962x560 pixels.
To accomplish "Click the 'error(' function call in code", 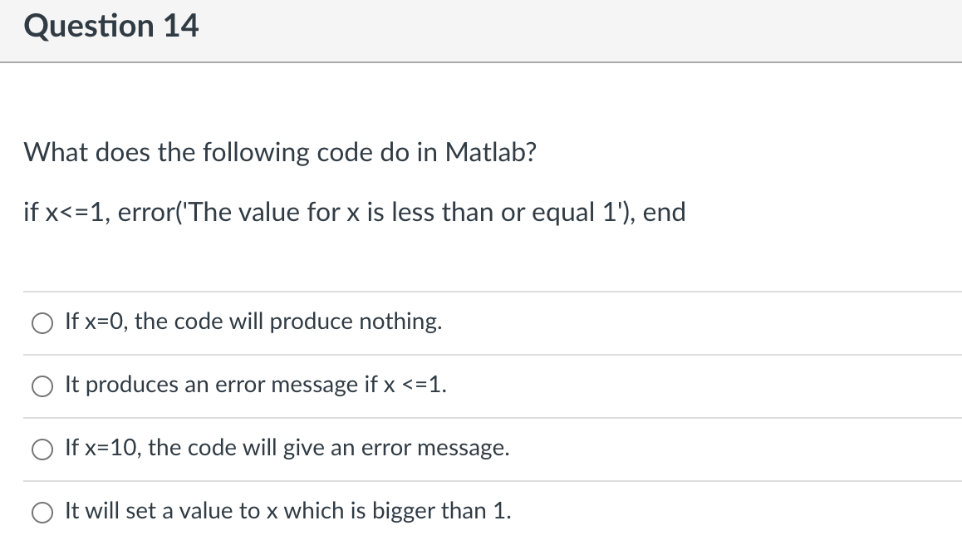I will click(x=150, y=212).
